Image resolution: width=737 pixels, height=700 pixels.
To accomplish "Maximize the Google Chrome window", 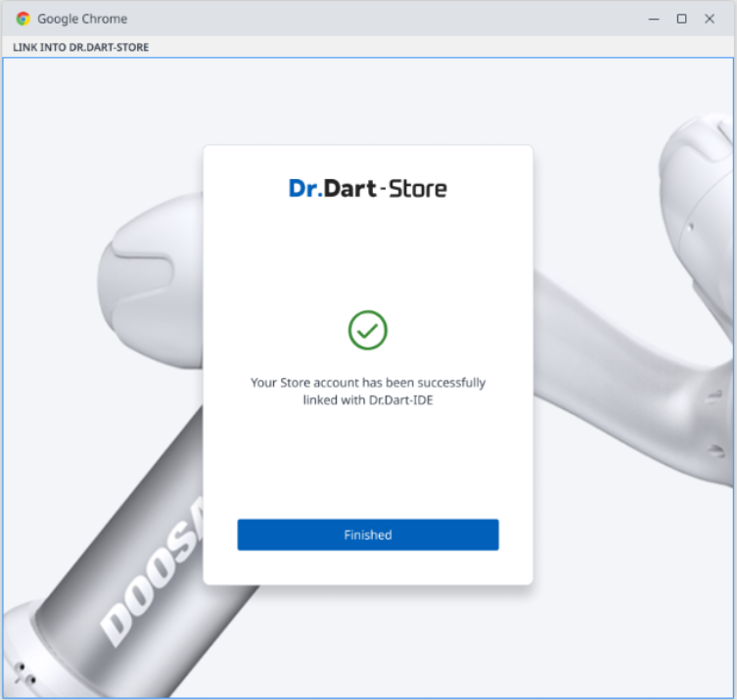I will pyautogui.click(x=681, y=19).
